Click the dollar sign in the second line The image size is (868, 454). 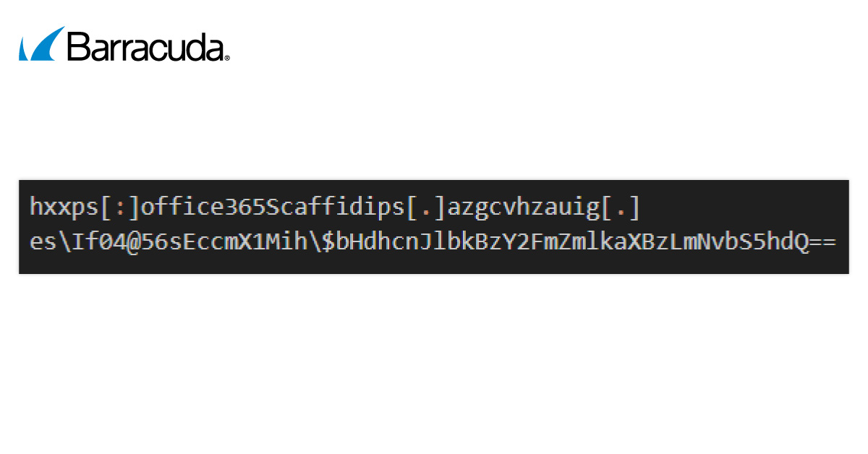[328, 242]
